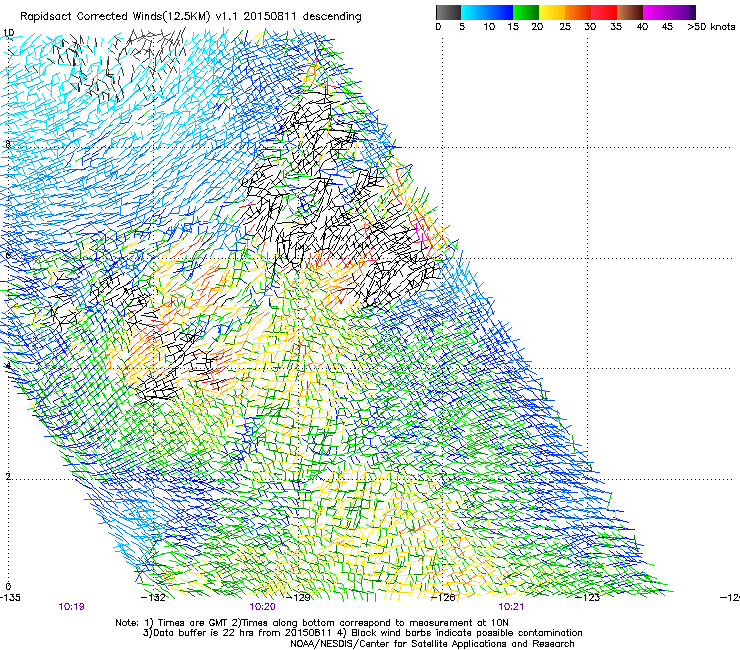
Task: Click the latitude label '0' on left axis
Action: (x=8, y=587)
